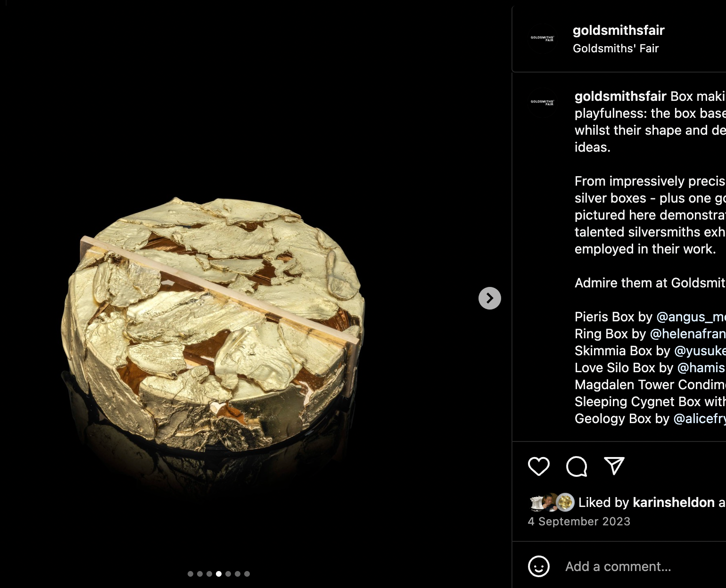
Task: View liker avatars next to Liked by
Action: [x=552, y=502]
